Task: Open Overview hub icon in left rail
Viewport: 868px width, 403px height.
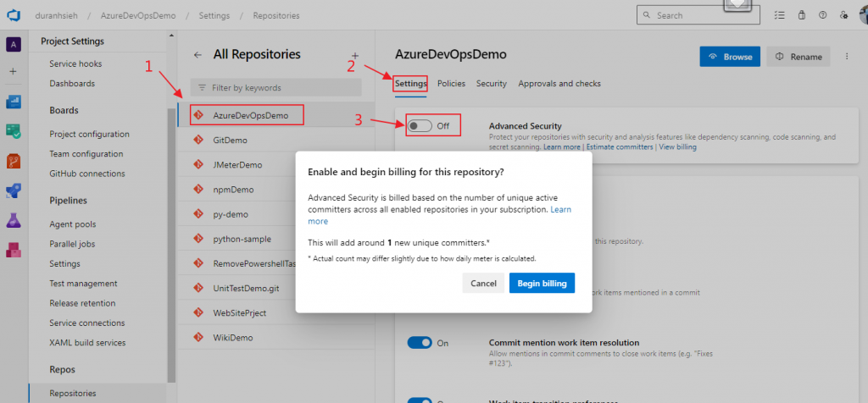Action: 14,102
